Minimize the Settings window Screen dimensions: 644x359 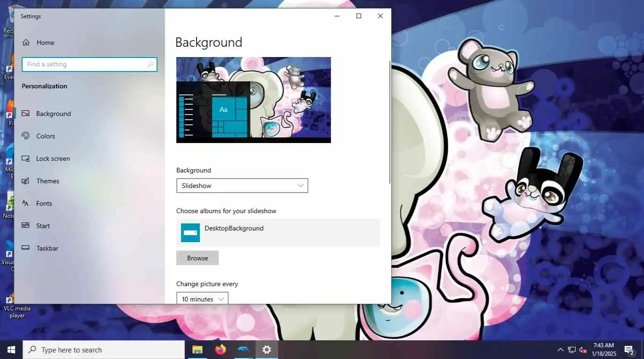(337, 16)
